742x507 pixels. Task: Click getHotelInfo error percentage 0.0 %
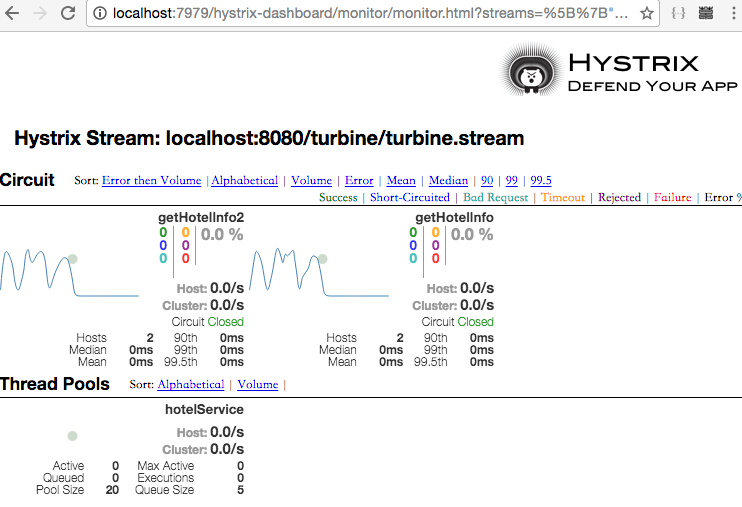[x=472, y=234]
